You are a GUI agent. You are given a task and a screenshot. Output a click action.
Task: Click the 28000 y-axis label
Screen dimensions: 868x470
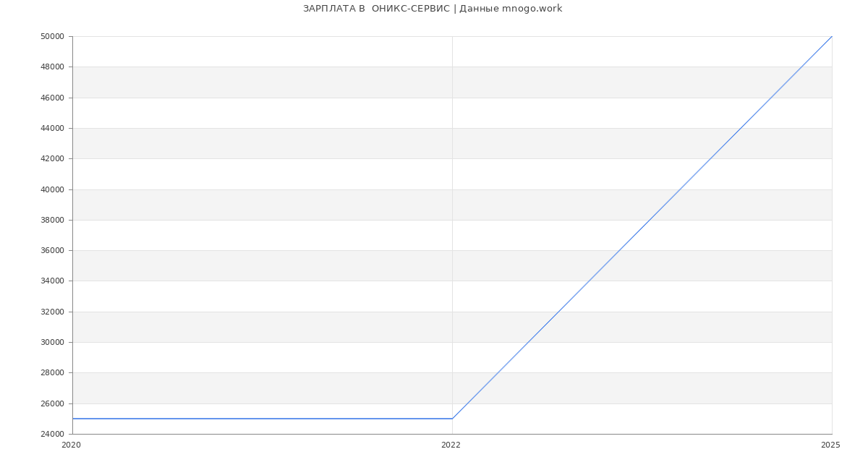[x=53, y=373]
